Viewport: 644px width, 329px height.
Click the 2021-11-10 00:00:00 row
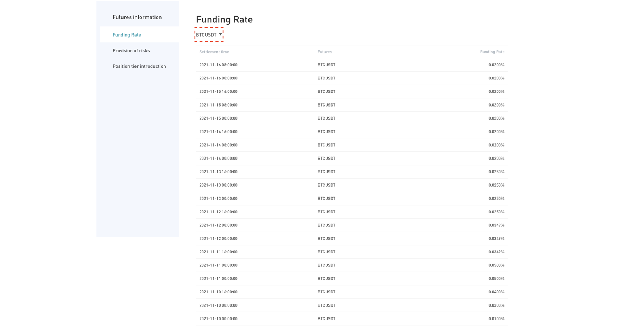tap(218, 318)
